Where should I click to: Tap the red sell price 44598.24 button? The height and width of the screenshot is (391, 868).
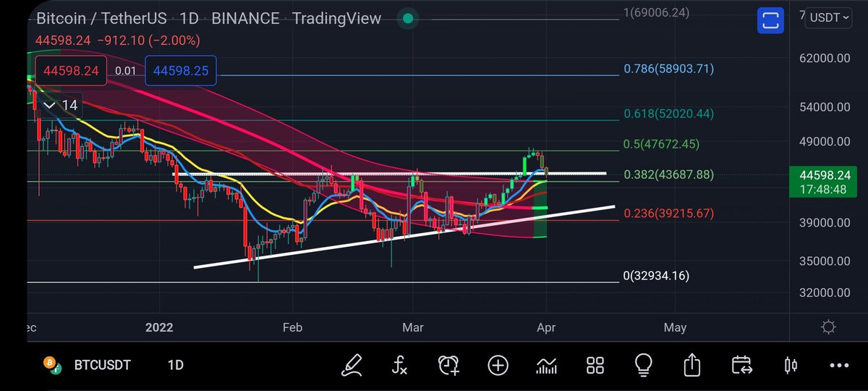pos(70,70)
